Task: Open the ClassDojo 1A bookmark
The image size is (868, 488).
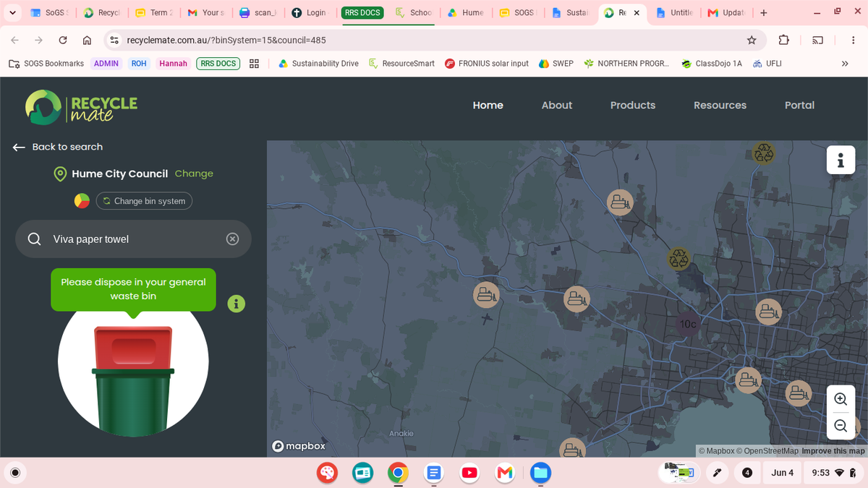Action: 712,64
